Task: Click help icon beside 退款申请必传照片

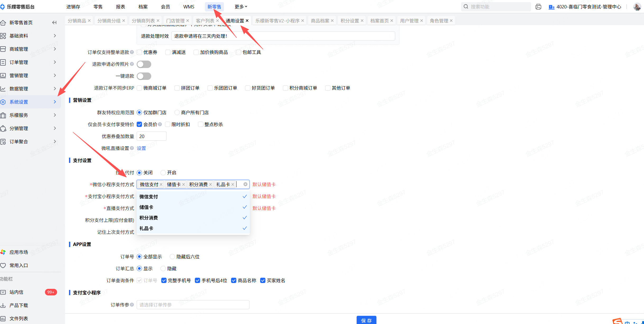Action: click(x=132, y=64)
